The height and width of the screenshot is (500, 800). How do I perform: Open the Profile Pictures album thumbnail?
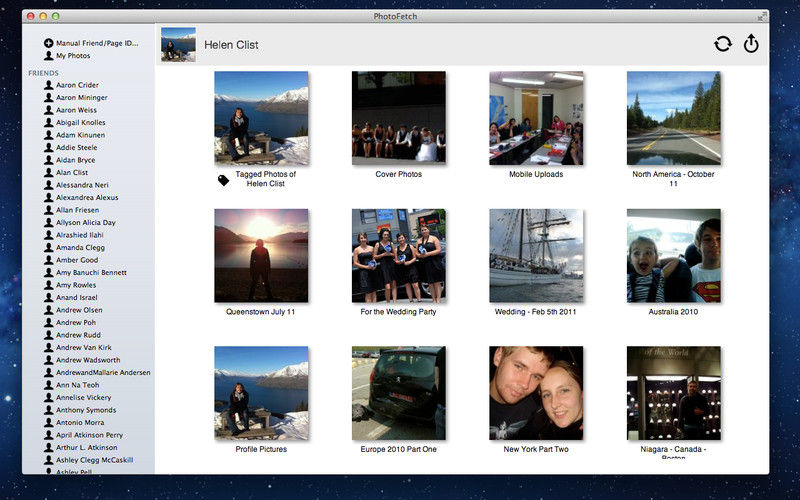(x=261, y=393)
